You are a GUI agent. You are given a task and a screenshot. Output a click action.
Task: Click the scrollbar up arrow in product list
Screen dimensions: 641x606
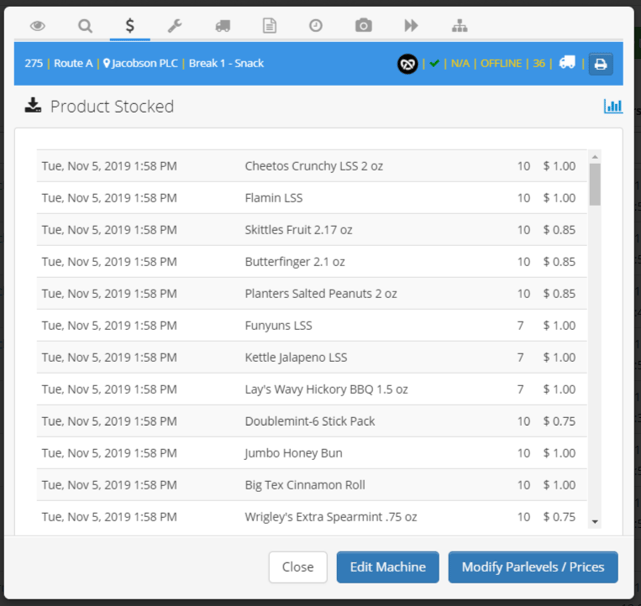click(595, 157)
